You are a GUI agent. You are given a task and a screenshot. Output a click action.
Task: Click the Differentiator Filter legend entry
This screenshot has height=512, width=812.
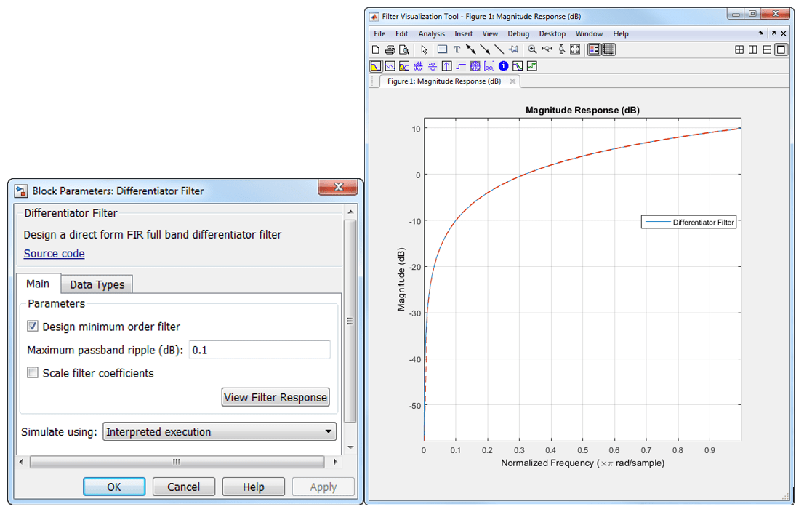(x=689, y=223)
